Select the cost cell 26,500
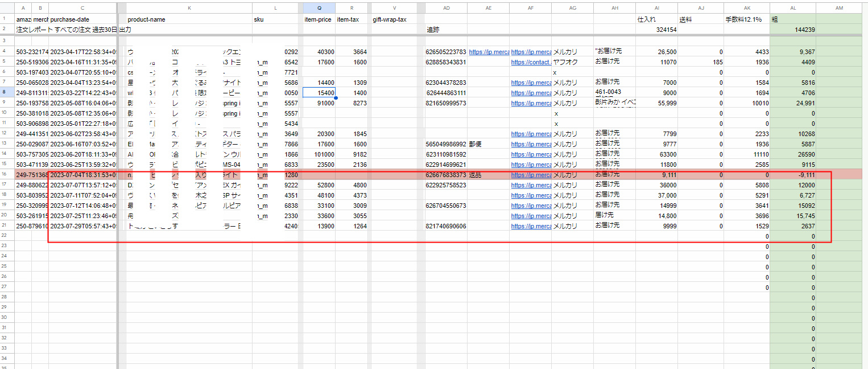This screenshot has width=868, height=369. pyautogui.click(x=656, y=52)
